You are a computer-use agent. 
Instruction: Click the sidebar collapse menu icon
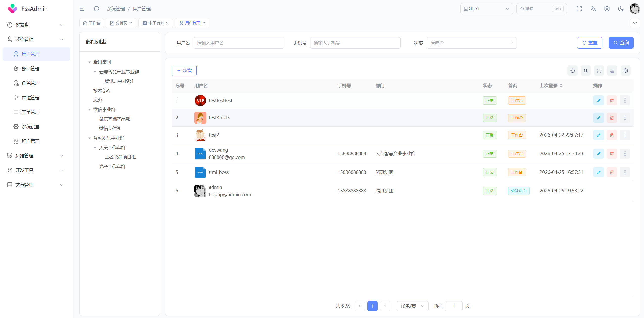[x=82, y=9]
